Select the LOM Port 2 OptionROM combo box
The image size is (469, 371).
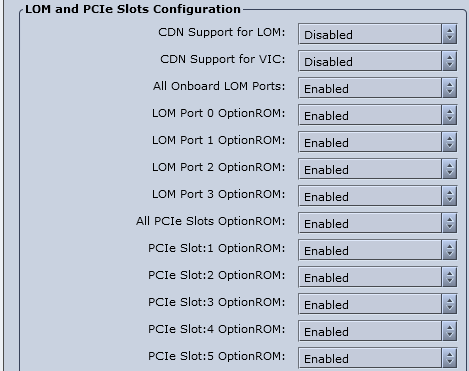(378, 169)
